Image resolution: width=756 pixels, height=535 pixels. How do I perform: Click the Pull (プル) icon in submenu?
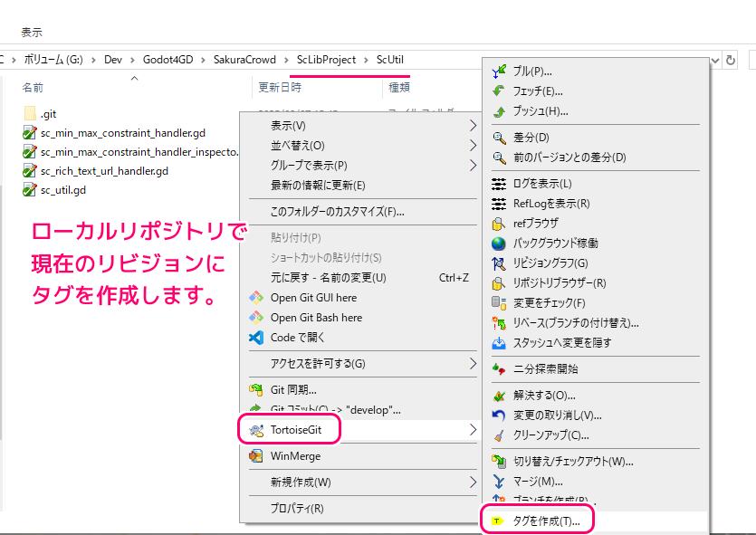(x=499, y=71)
